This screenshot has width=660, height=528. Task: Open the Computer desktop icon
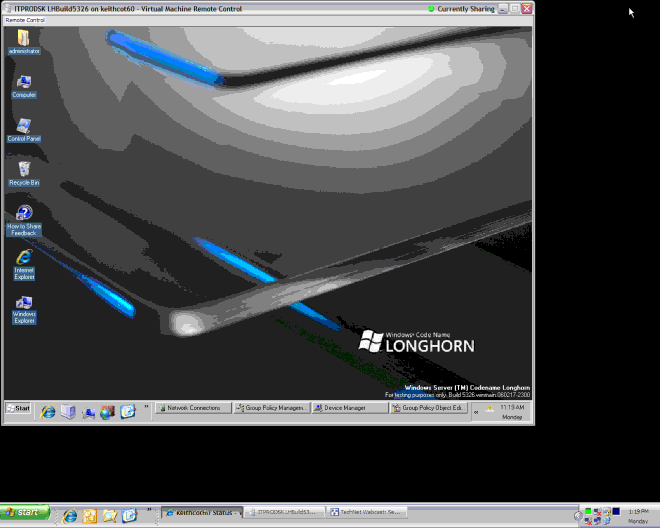click(24, 86)
